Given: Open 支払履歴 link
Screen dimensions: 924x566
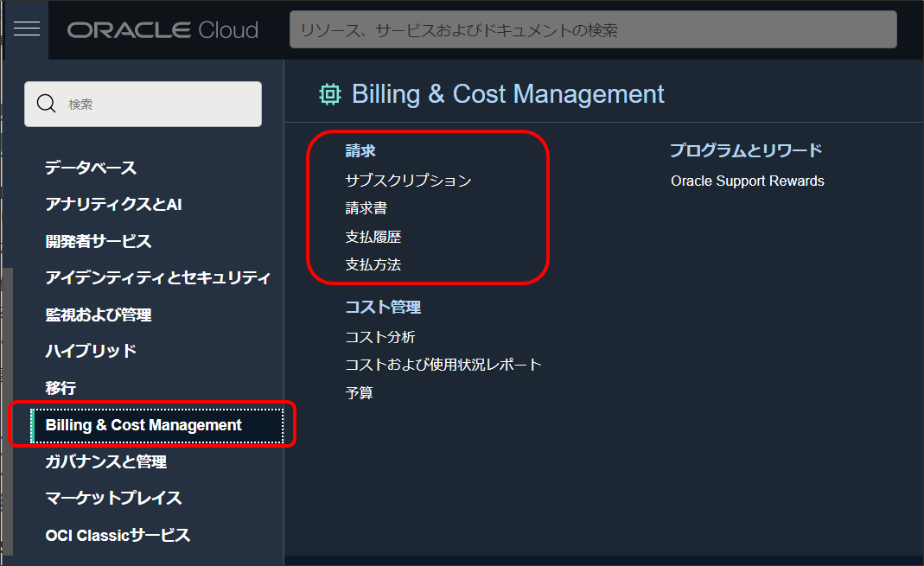Looking at the screenshot, I should pyautogui.click(x=373, y=237).
